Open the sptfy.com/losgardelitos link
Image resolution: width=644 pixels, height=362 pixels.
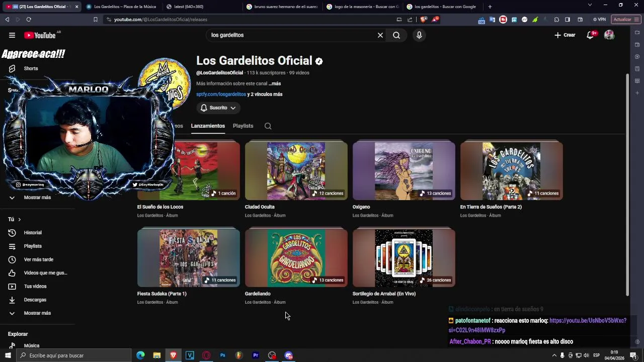(221, 95)
